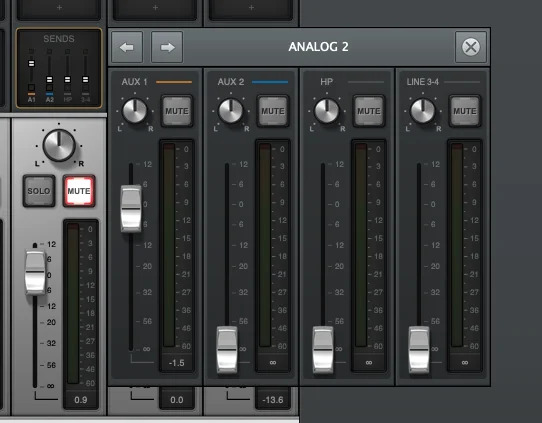Click the 3-4 mini send fader

(85, 79)
